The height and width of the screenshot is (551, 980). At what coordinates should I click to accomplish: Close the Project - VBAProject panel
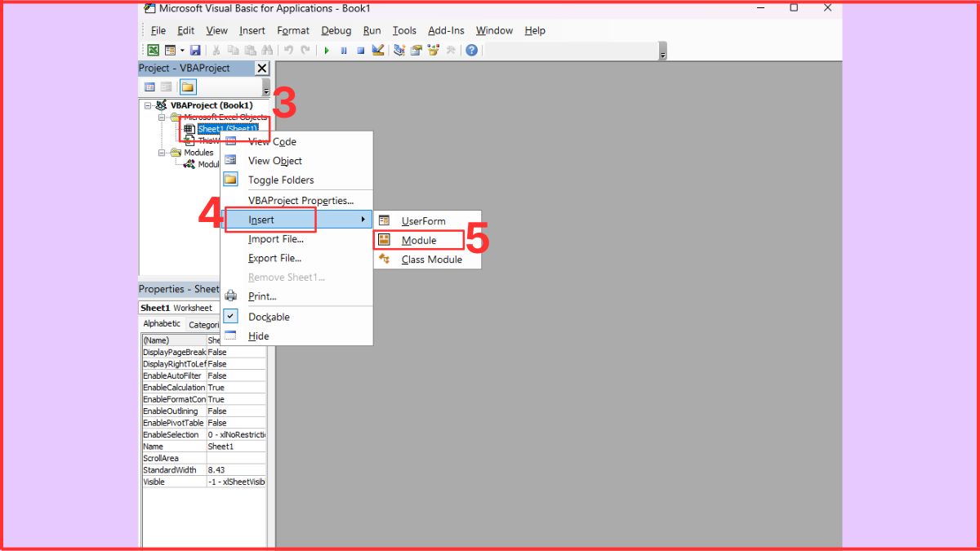pos(261,68)
